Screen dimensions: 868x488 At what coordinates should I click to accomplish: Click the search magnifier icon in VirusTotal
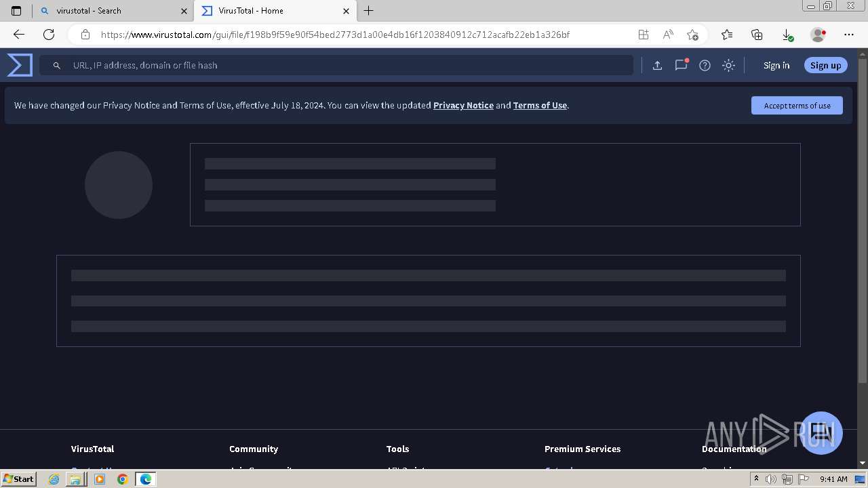[57, 65]
